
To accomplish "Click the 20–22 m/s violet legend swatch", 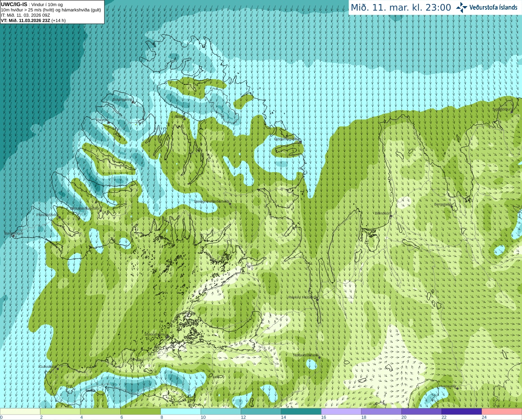I will pyautogui.click(x=422, y=411).
